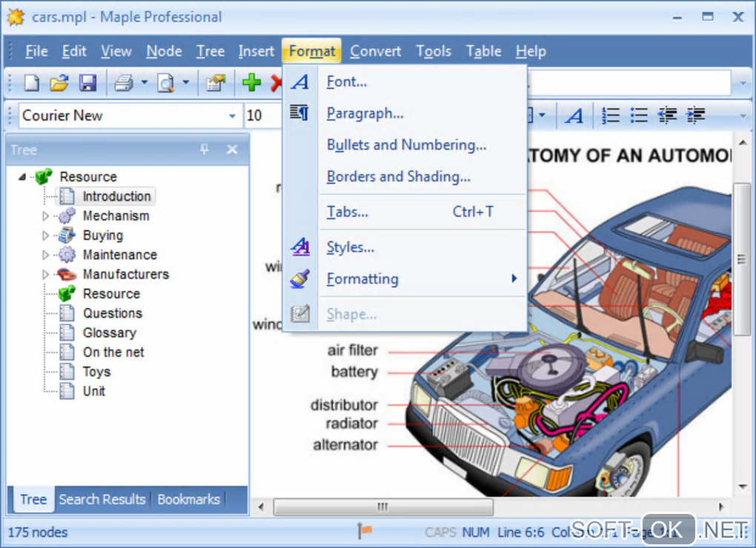Click the font size field showing 10

262,116
